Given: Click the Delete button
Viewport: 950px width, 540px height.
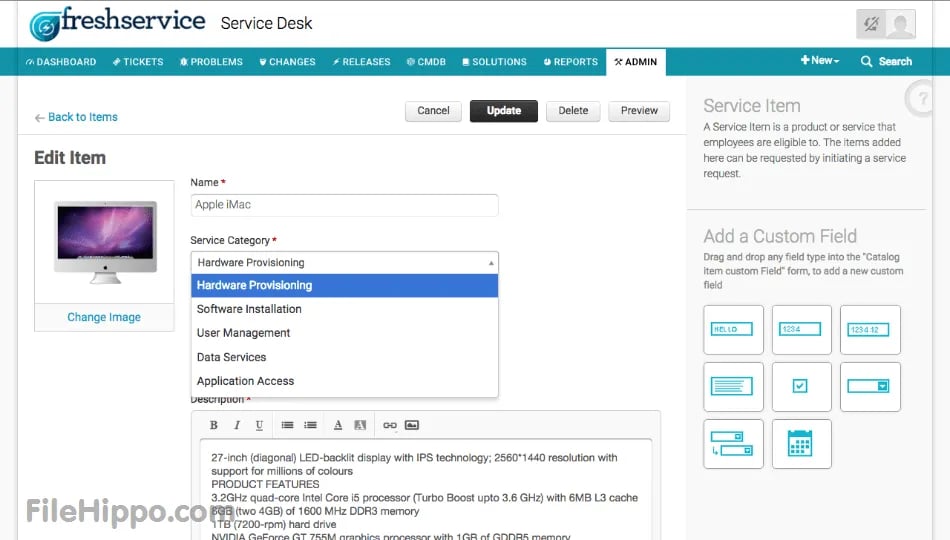Looking at the screenshot, I should pyautogui.click(x=573, y=111).
